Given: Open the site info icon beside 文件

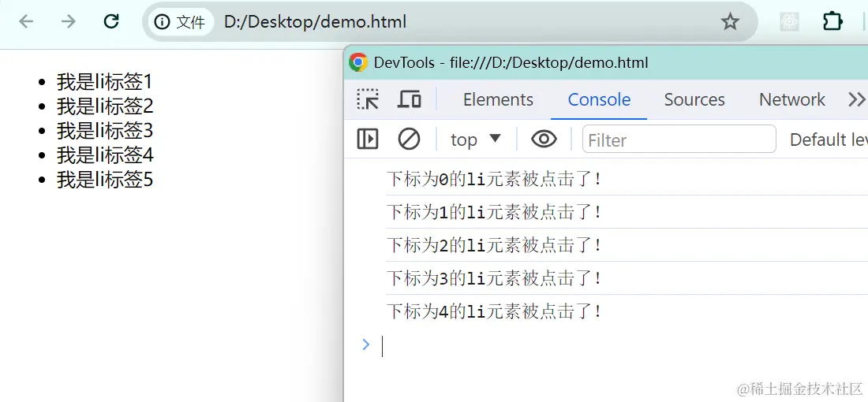Looking at the screenshot, I should click(163, 22).
